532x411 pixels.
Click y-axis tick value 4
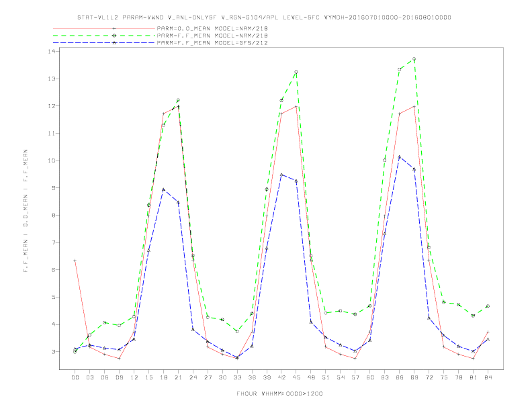pos(54,324)
